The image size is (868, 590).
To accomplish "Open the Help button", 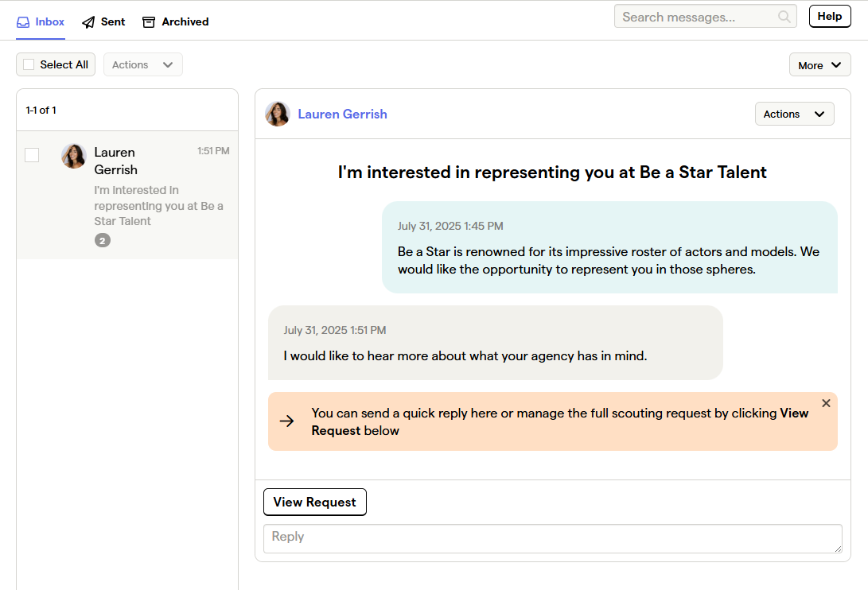I will (829, 16).
